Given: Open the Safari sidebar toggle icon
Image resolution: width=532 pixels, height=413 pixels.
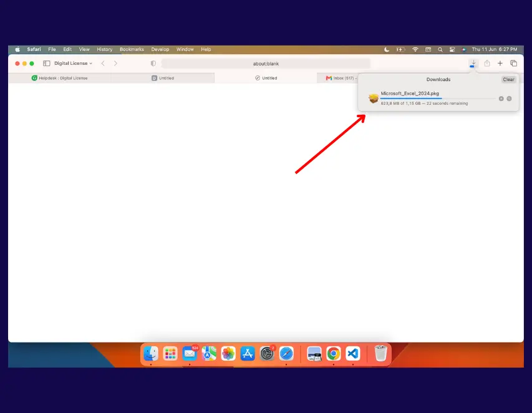Looking at the screenshot, I should coord(47,64).
